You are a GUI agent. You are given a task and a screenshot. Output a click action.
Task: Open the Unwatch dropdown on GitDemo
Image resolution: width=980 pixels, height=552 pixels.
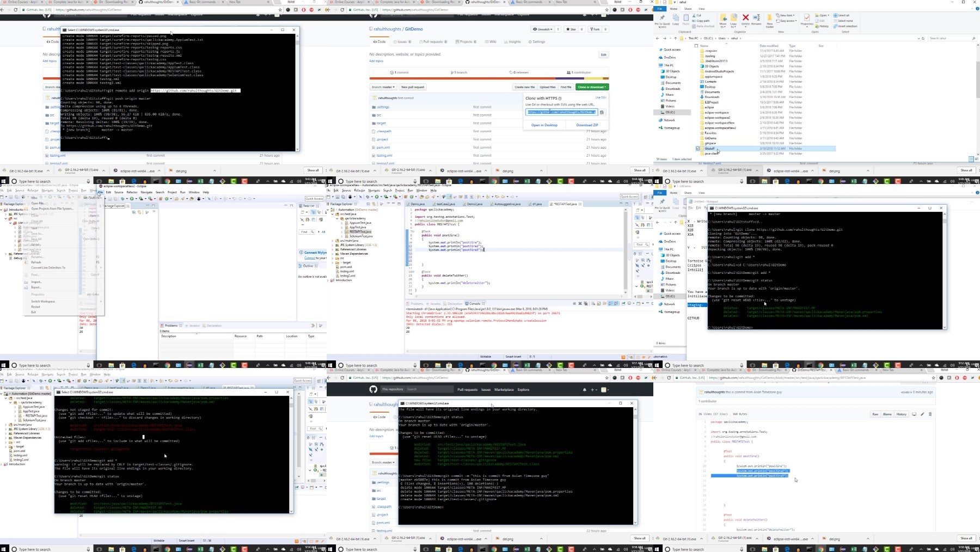point(543,29)
